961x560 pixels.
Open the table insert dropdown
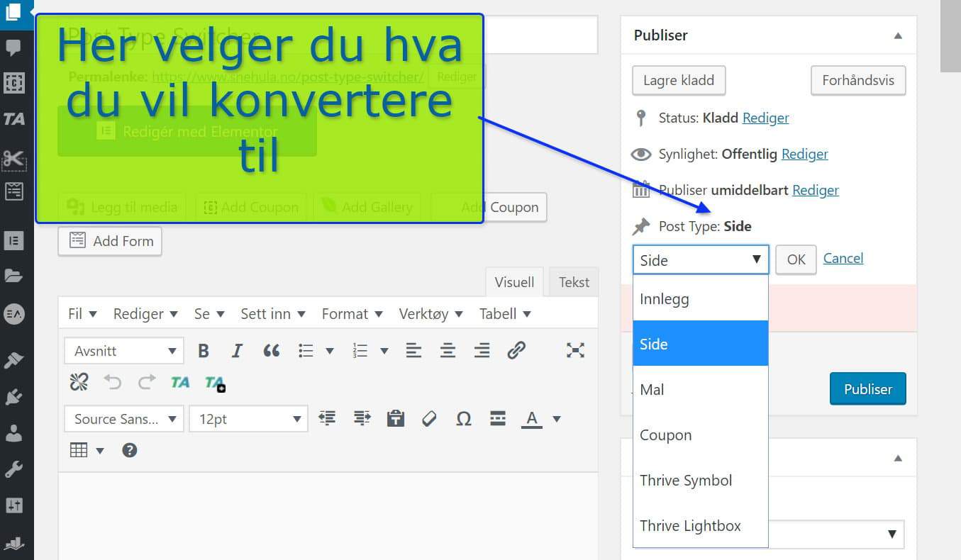tap(87, 450)
